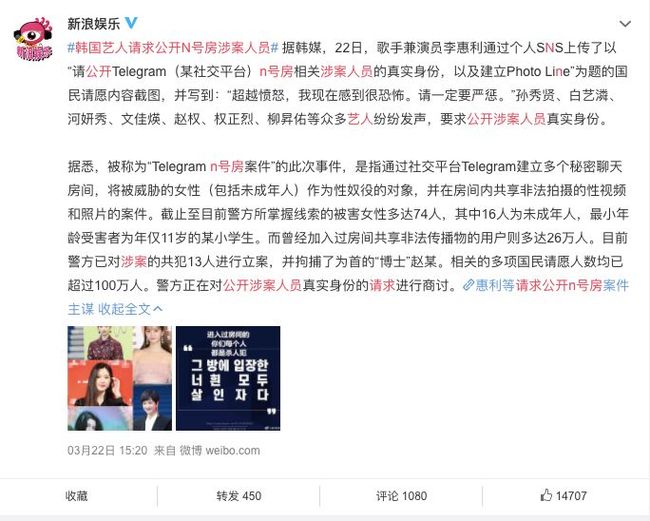Open the 转发 450 repost tab
The width and height of the screenshot is (650, 521).
239,496
